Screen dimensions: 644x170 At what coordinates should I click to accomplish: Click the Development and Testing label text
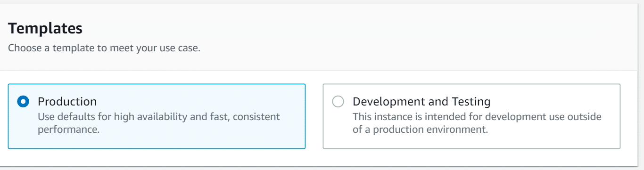tap(421, 102)
